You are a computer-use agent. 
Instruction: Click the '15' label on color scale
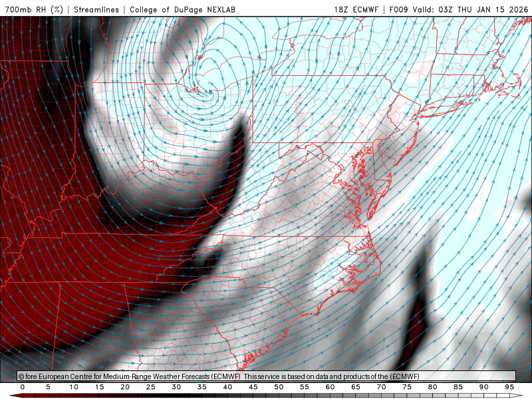coord(99,387)
